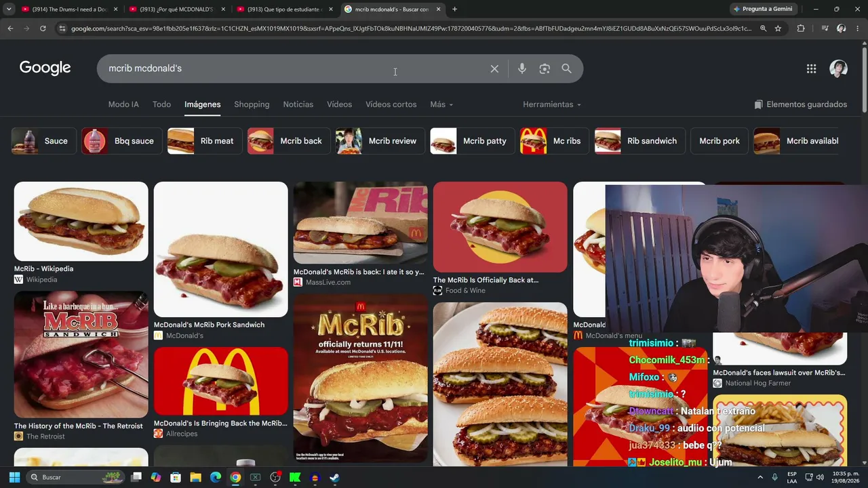
Task: Open the Google account avatar on the page
Action: (x=839, y=68)
